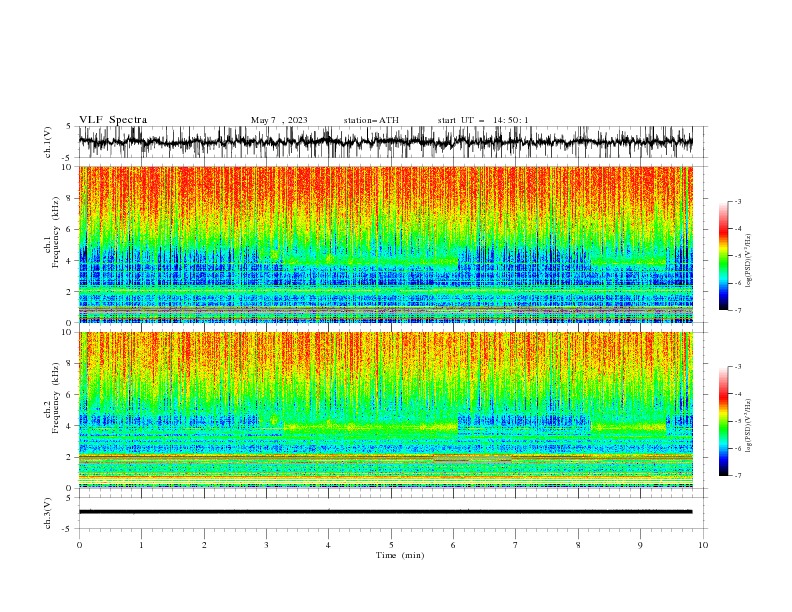The width and height of the screenshot is (792, 612).
Task: Click the 'station=ATH' label
Action: 371,120
